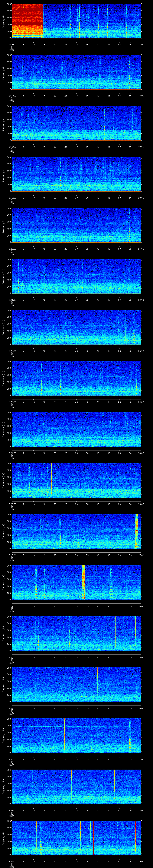
Task: Click the "27:00" end time label
Action: click(x=141, y=555)
